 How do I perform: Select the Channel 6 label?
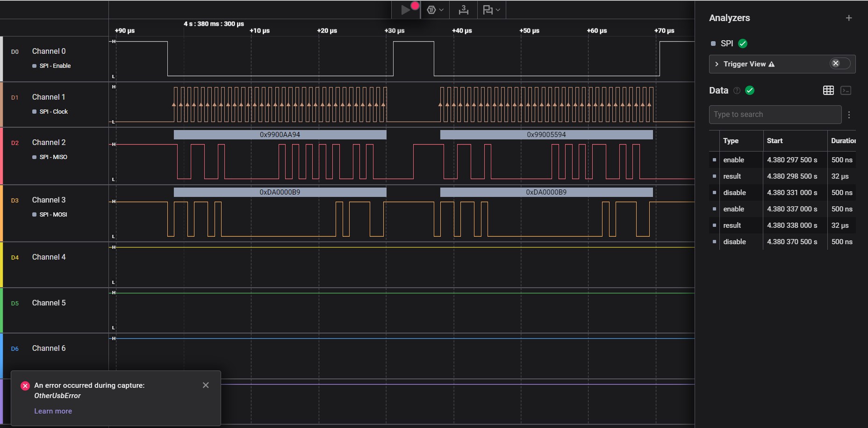pyautogui.click(x=49, y=348)
